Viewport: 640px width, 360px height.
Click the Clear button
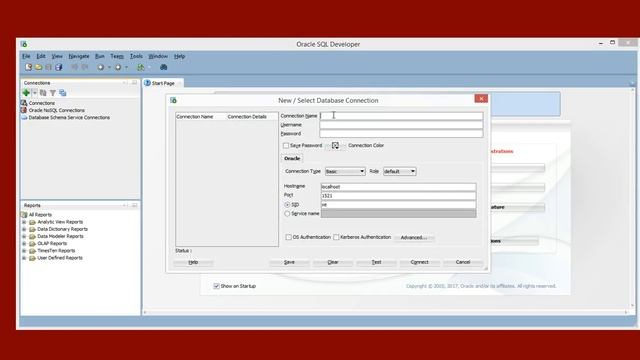[x=333, y=262]
